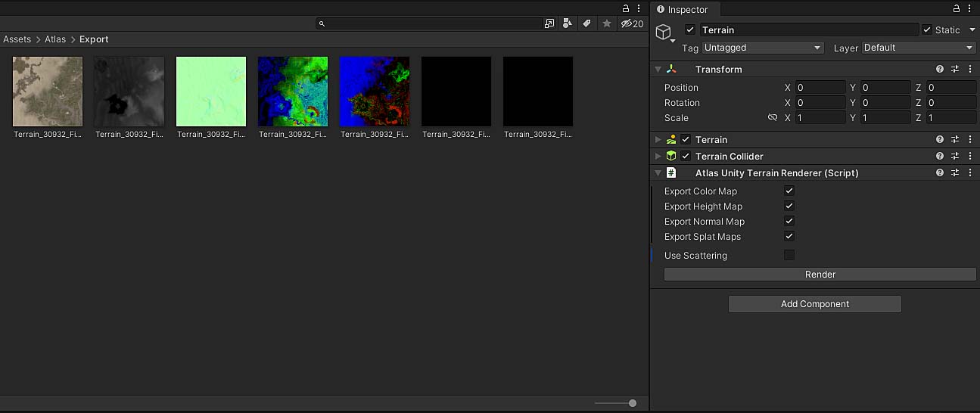980x413 pixels.
Task: Click the thumbnail size slider handle
Action: pos(633,403)
